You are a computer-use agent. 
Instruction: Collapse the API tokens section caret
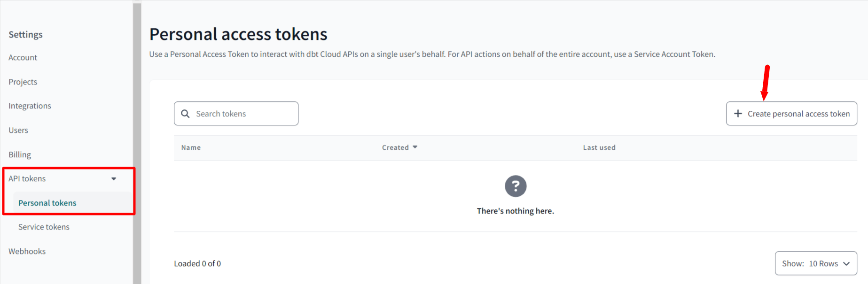114,179
